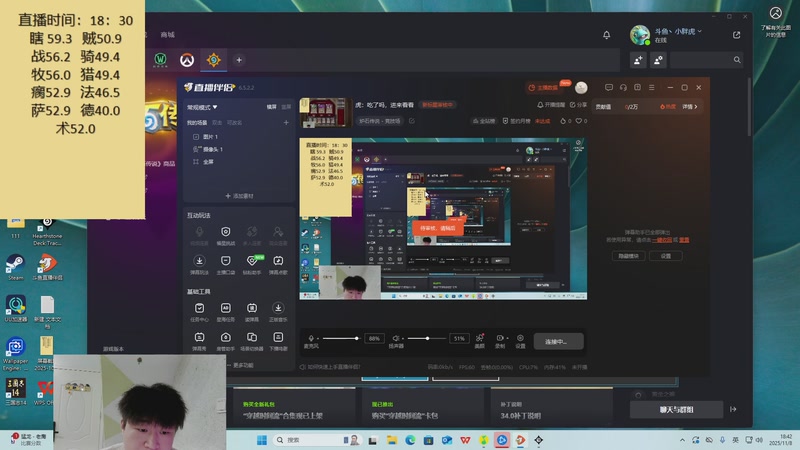Select the Overwatch game icon in Battle.net

187,60
